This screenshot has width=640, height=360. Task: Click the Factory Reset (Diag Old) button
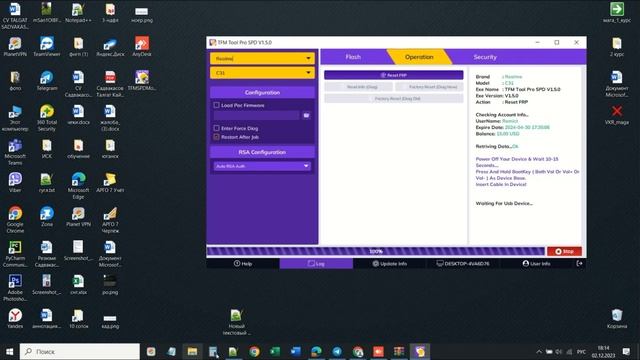[x=393, y=98]
